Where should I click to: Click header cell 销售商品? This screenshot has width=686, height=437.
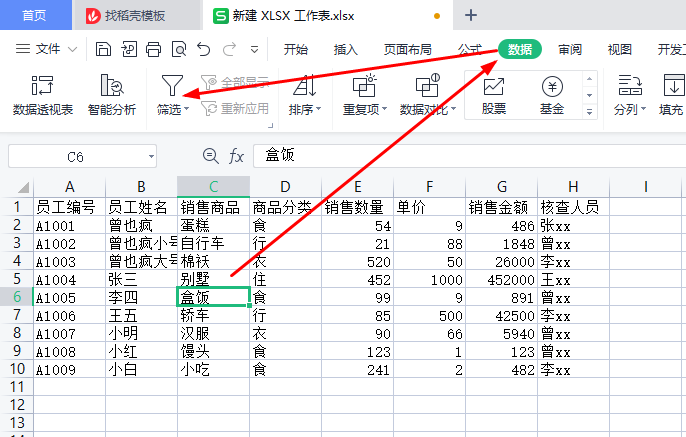[214, 207]
